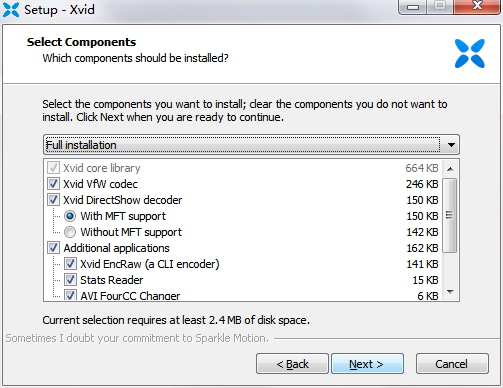Click the large blue Xvid logo in the header

point(470,53)
